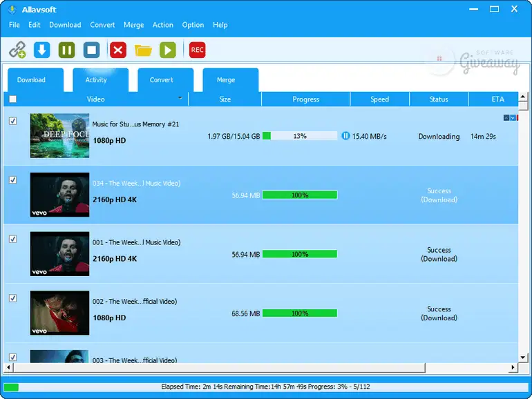Click horizontal scrollbar right arrow

click(513, 367)
